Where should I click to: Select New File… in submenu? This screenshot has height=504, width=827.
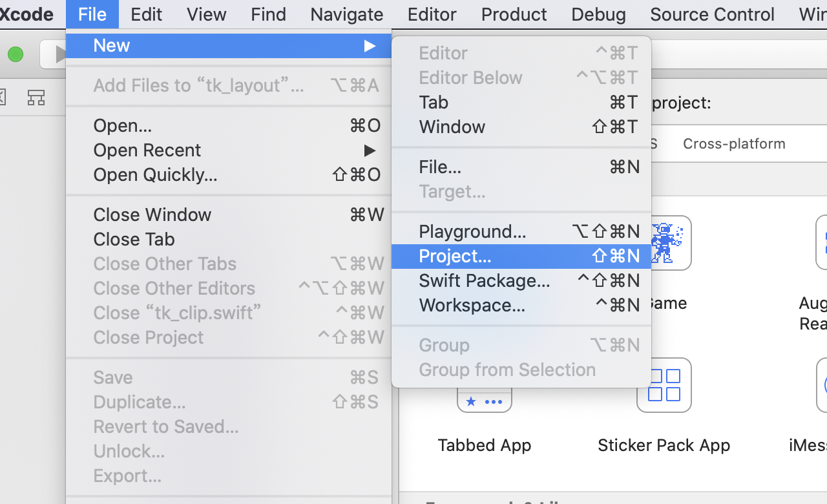[521, 167]
